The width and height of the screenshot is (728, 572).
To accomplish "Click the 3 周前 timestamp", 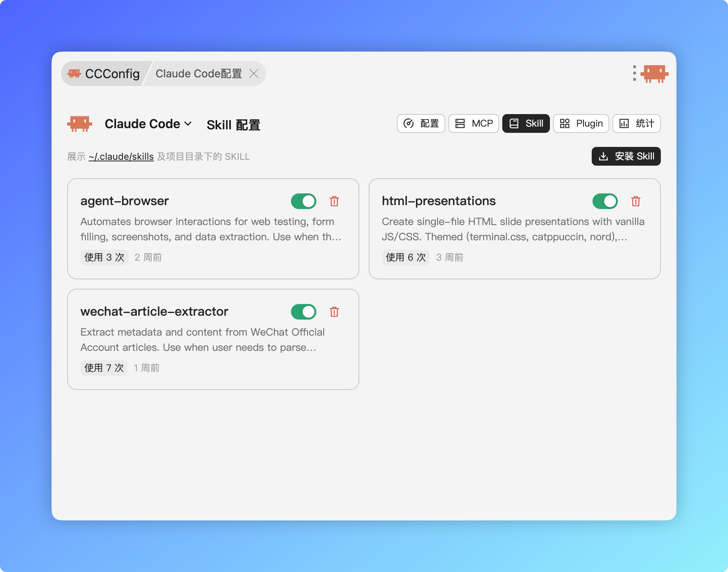I will pos(450,257).
